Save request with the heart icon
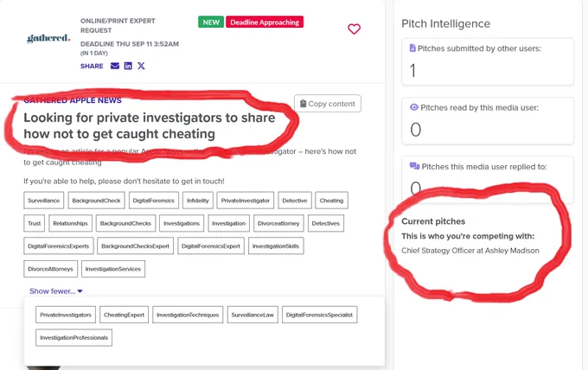Image resolution: width=588 pixels, height=370 pixels. [x=354, y=29]
